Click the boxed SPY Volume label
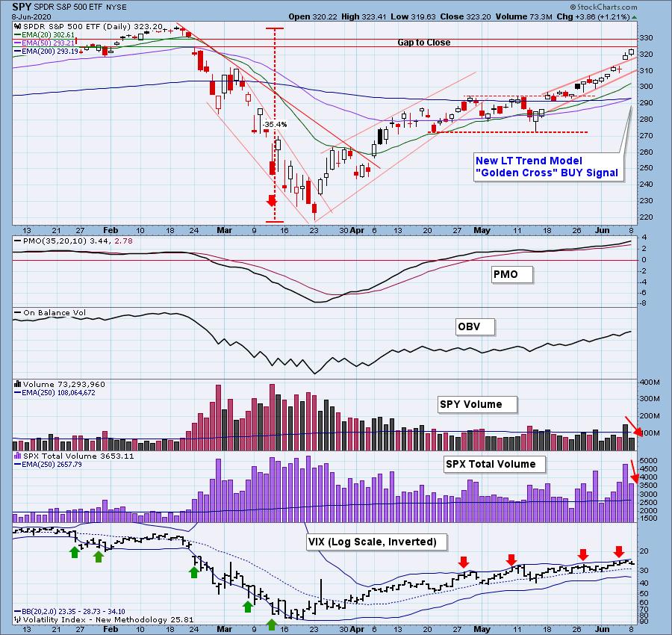The image size is (672, 635). pos(477,404)
